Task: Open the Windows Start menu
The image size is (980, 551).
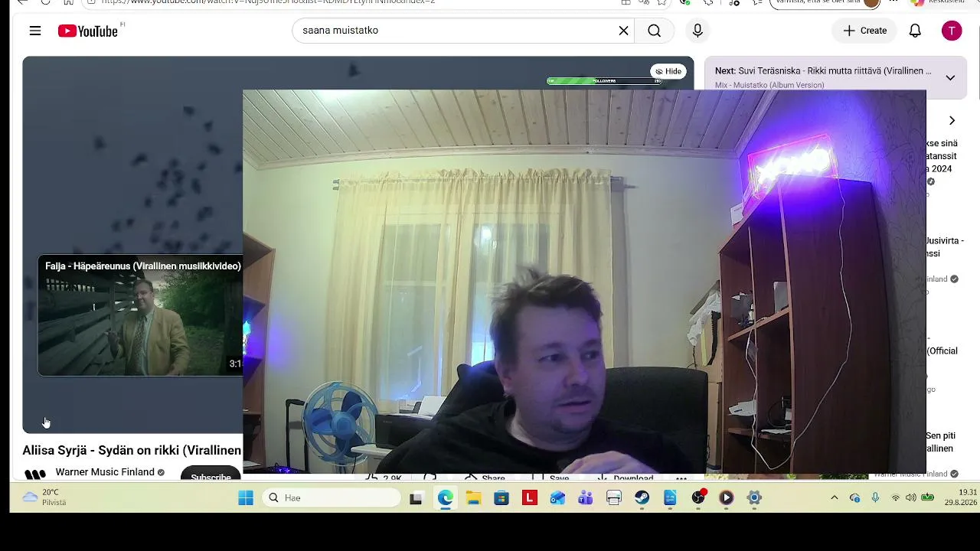Action: click(246, 498)
